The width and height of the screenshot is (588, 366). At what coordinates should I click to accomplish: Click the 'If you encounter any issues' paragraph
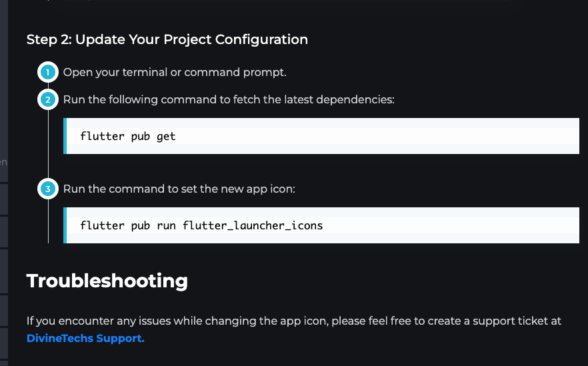point(294,329)
